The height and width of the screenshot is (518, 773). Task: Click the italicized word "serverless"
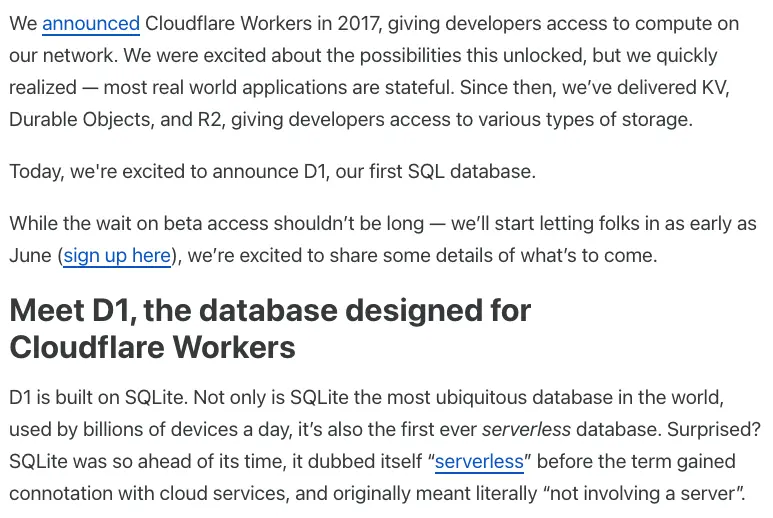coord(526,430)
